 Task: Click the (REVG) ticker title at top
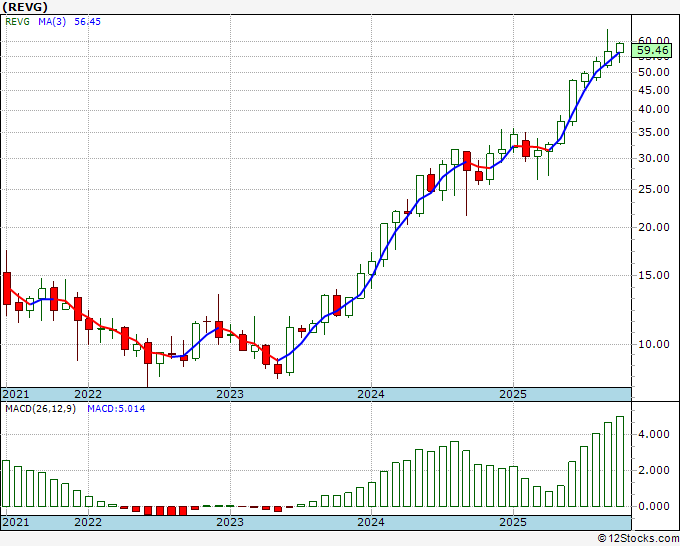click(x=26, y=6)
